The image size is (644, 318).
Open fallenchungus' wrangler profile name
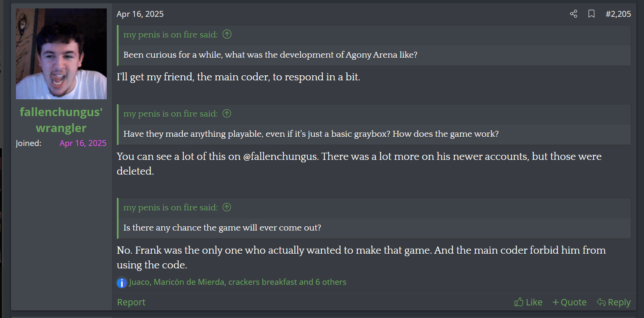pos(61,120)
